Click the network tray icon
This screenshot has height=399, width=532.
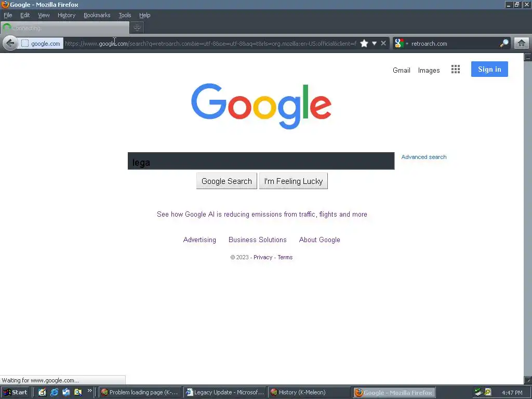478,393
